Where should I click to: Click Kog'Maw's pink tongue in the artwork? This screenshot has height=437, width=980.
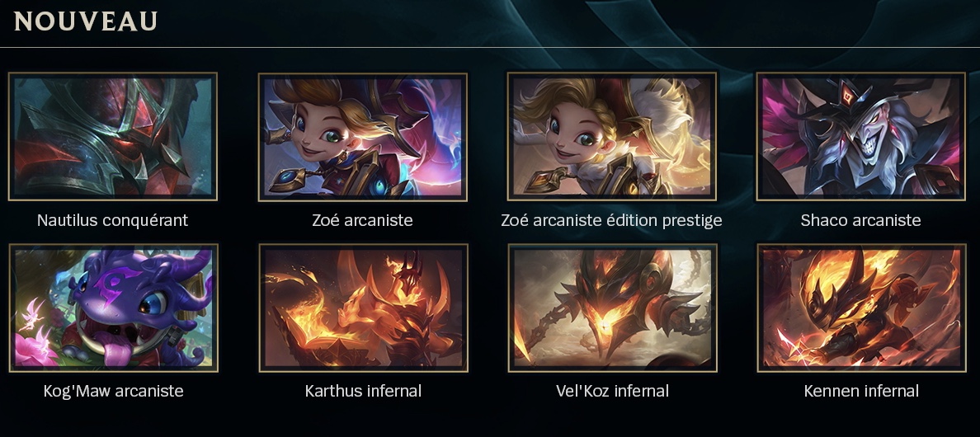(117, 351)
